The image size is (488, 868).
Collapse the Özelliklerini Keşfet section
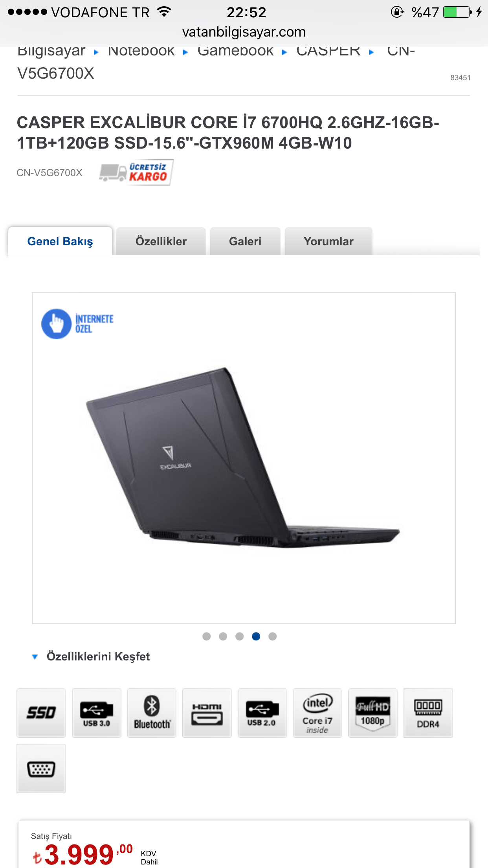tap(91, 657)
